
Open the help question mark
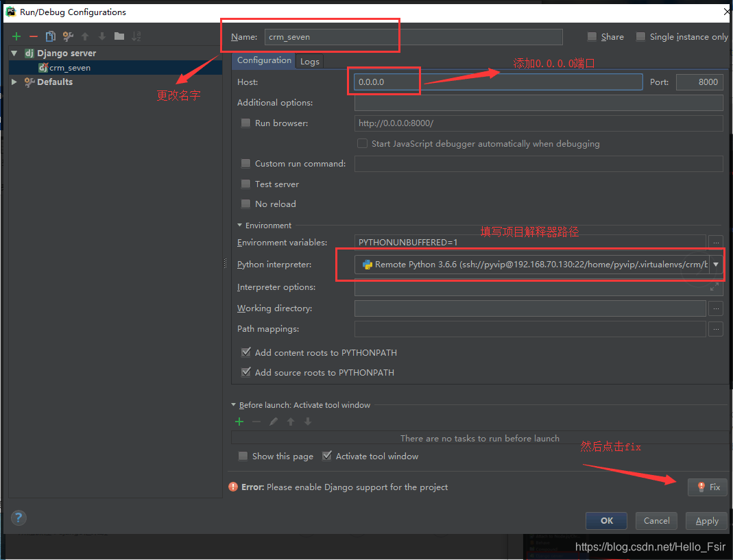[x=19, y=518]
